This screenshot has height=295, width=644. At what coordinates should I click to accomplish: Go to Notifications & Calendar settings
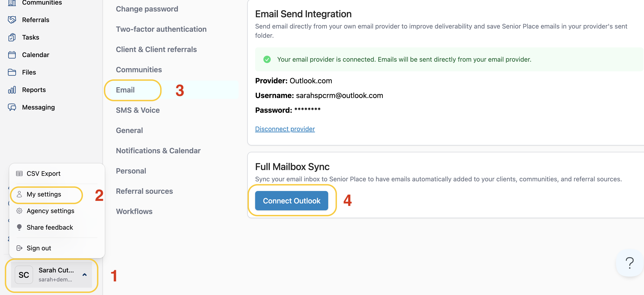coord(158,151)
